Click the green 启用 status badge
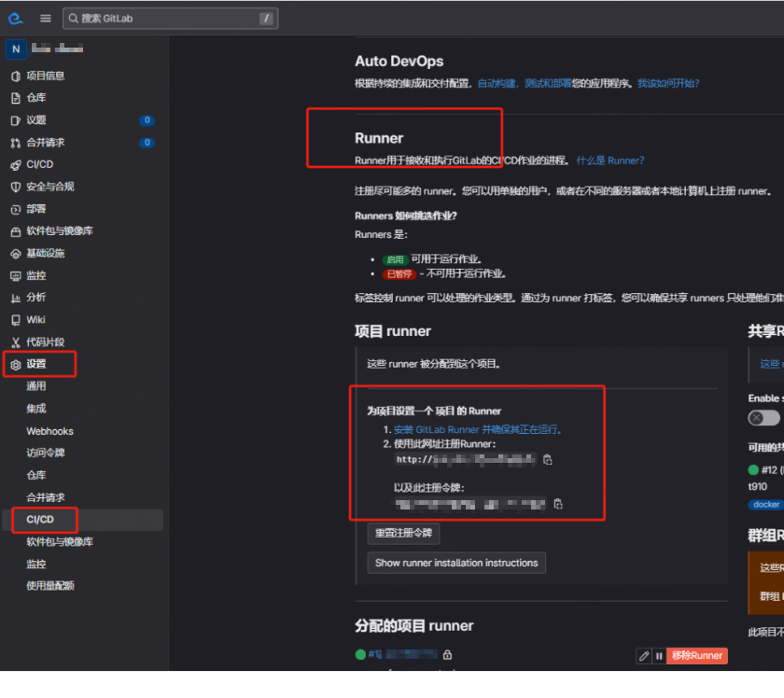This screenshot has width=784, height=698. point(395,260)
